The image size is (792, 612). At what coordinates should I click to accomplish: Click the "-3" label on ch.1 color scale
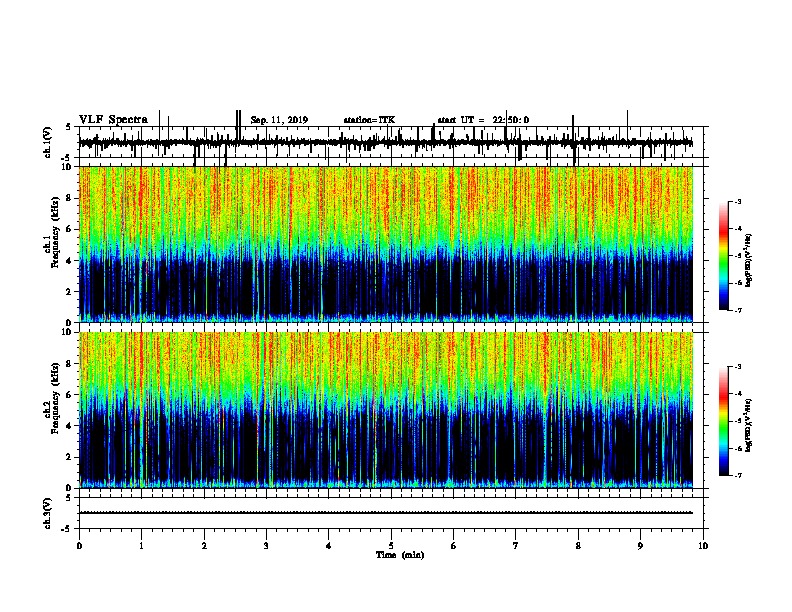pyautogui.click(x=737, y=202)
